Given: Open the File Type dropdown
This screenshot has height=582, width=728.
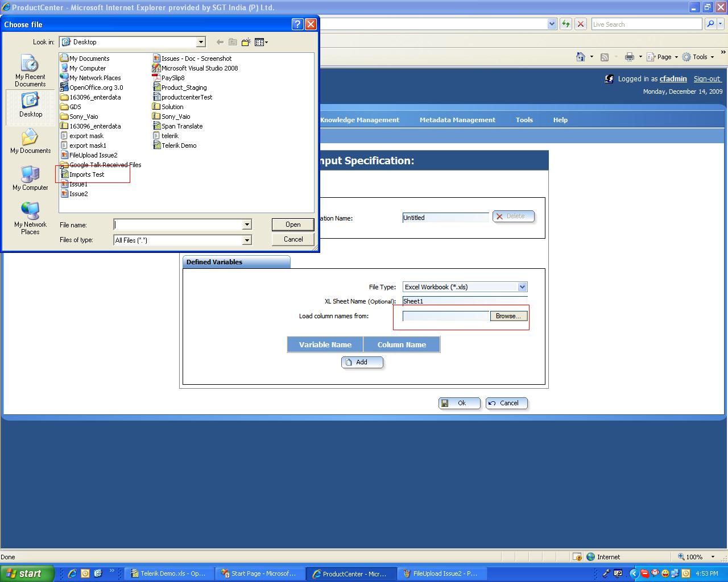Looking at the screenshot, I should click(523, 287).
